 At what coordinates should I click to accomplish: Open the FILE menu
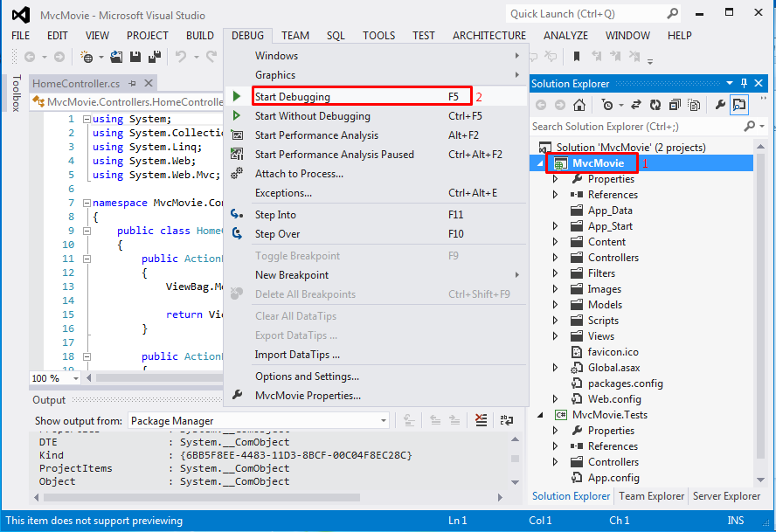point(20,36)
